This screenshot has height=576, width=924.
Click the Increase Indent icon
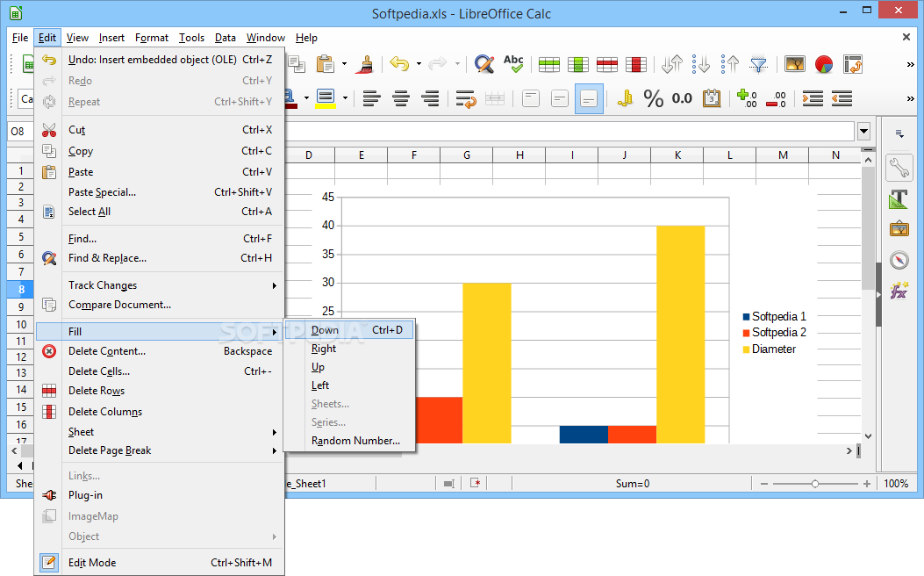(813, 97)
